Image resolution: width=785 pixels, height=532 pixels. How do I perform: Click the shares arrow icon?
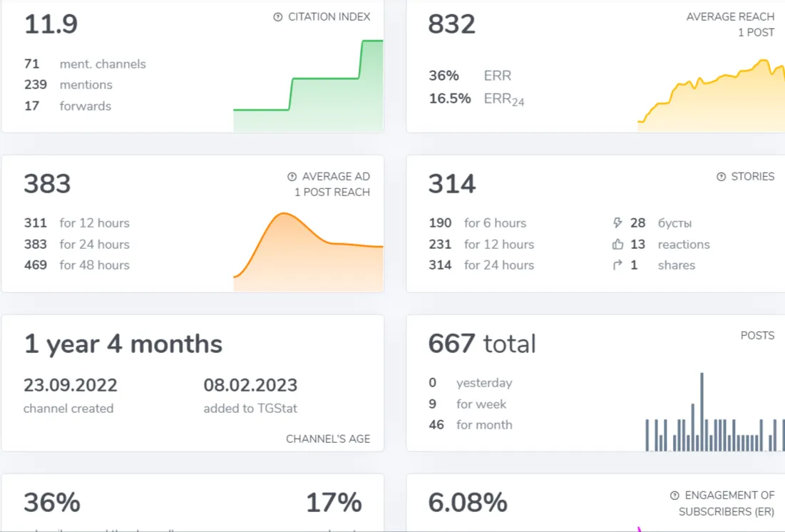(x=617, y=265)
